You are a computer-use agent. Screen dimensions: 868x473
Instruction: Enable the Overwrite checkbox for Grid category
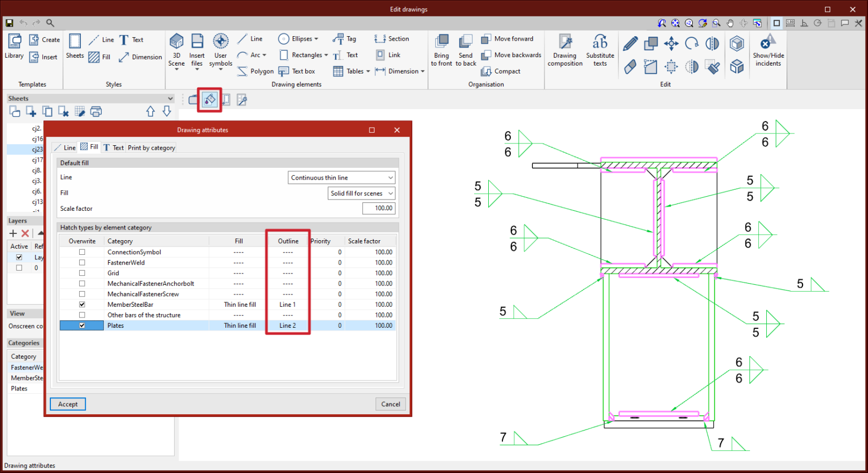point(82,272)
